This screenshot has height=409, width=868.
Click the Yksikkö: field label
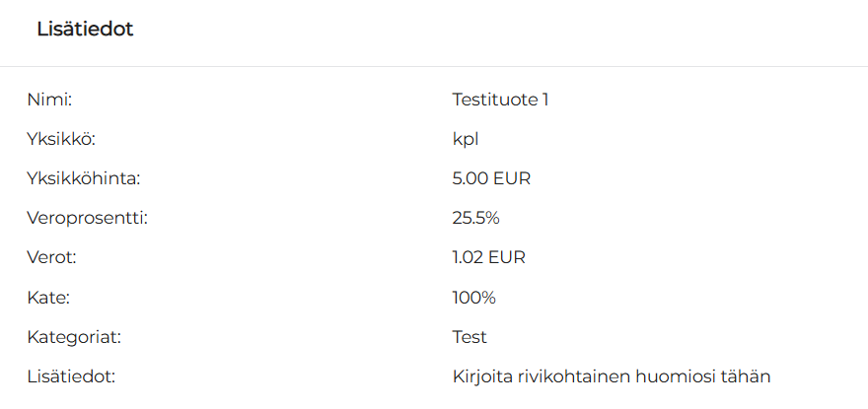[x=60, y=139]
